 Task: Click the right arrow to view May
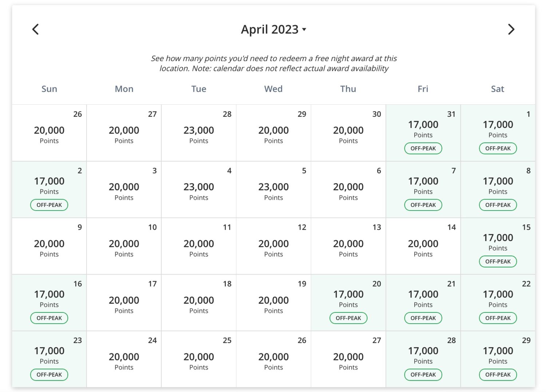(511, 29)
